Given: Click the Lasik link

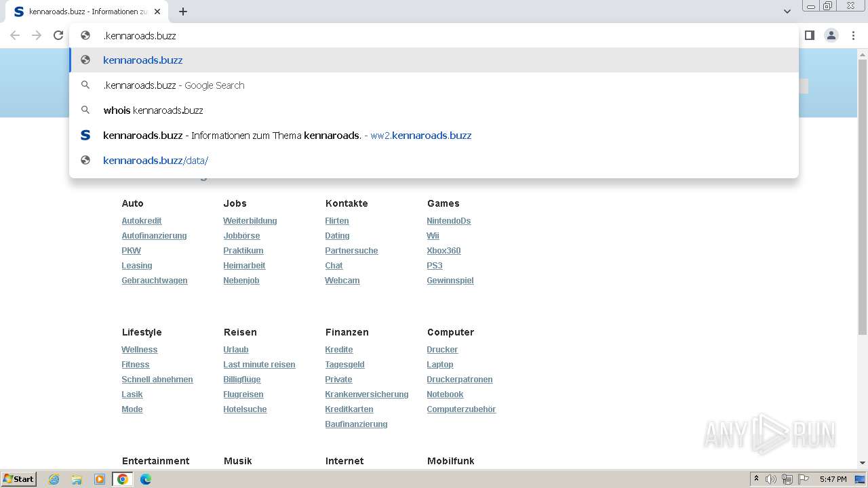Looking at the screenshot, I should pos(132,394).
